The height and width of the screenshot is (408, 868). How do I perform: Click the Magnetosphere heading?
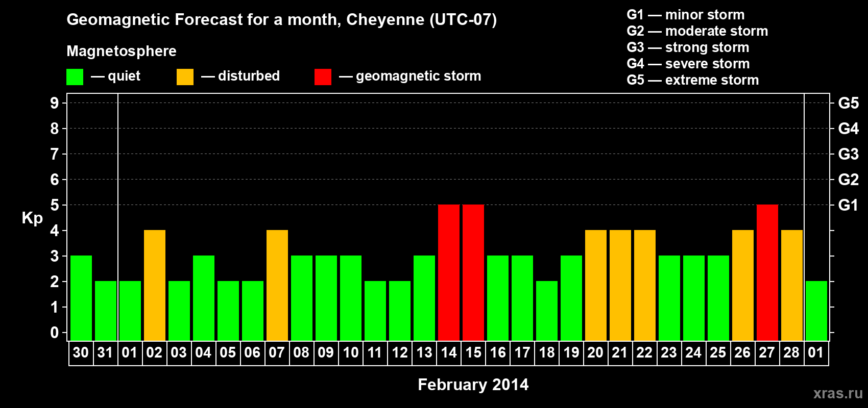122,51
